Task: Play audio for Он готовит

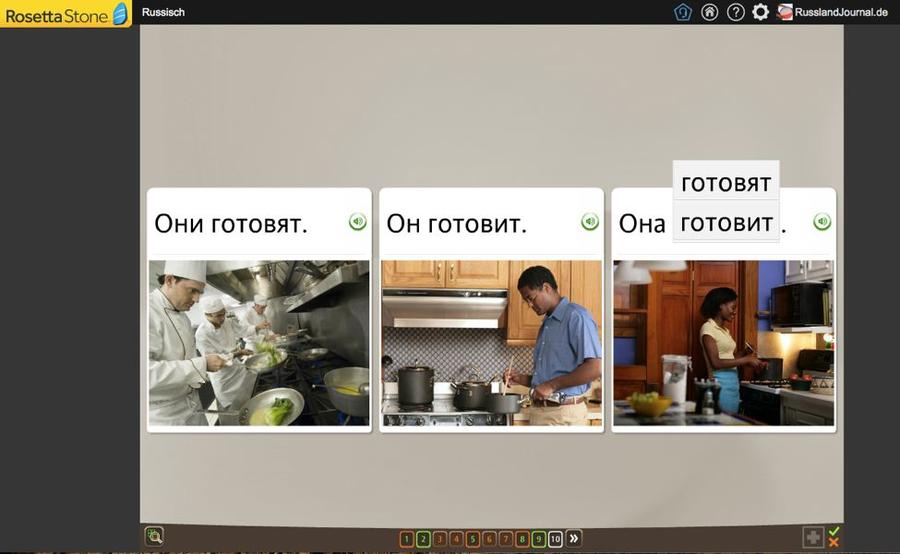Action: [x=590, y=222]
